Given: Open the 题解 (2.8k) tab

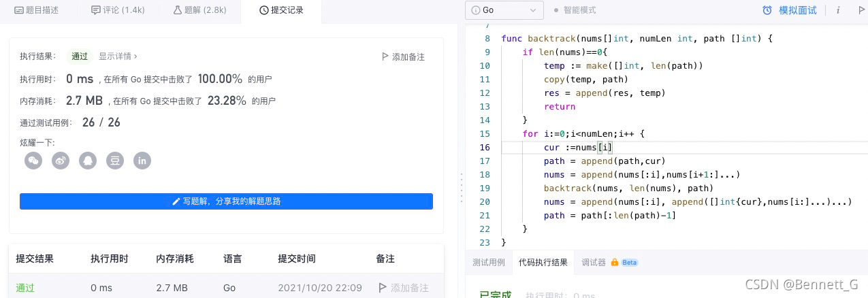Looking at the screenshot, I should tap(199, 10).
